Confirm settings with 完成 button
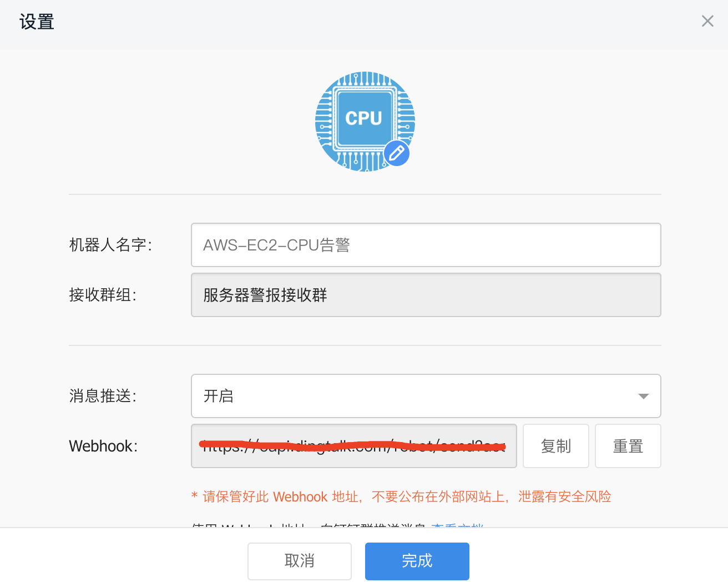 click(417, 561)
